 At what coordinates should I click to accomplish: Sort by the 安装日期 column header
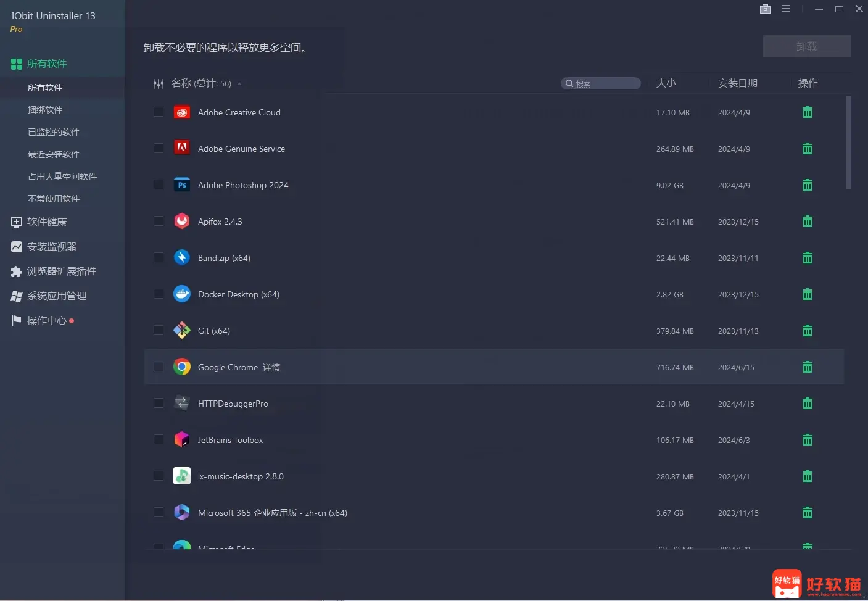pos(738,83)
